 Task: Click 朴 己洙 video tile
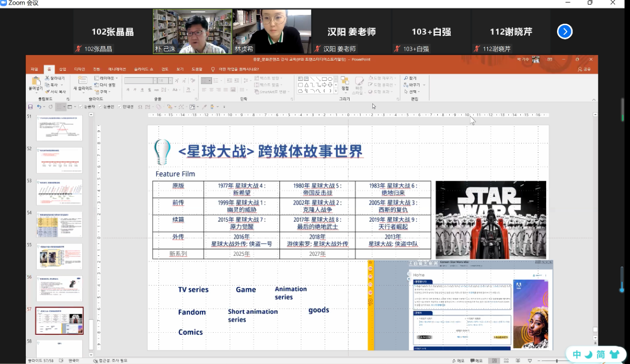coord(193,32)
